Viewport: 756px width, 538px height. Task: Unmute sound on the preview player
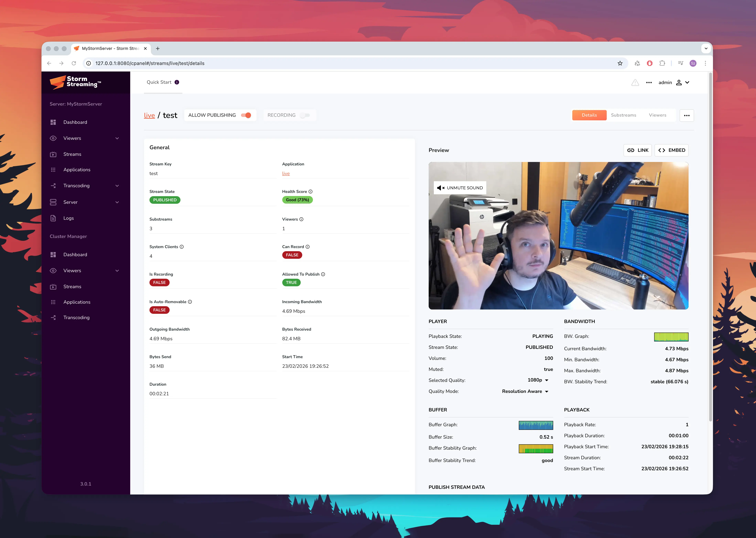pos(460,188)
